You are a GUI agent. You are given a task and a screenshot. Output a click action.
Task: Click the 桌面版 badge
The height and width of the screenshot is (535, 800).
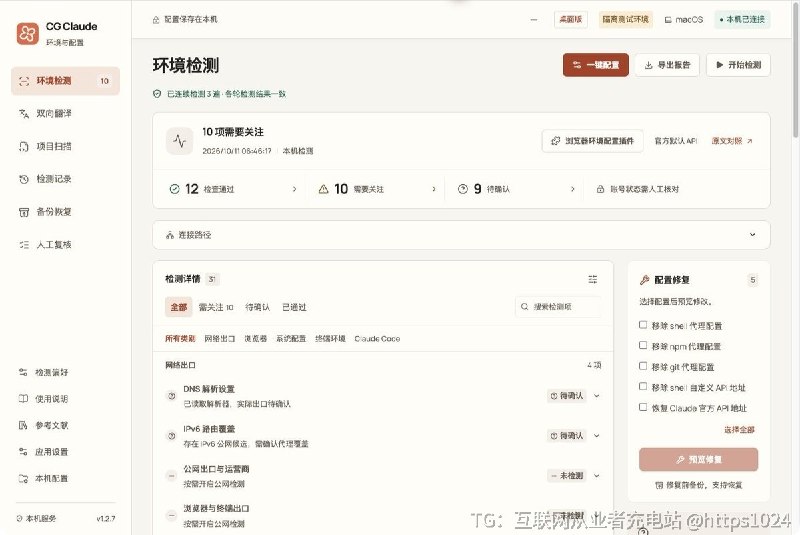pos(571,20)
